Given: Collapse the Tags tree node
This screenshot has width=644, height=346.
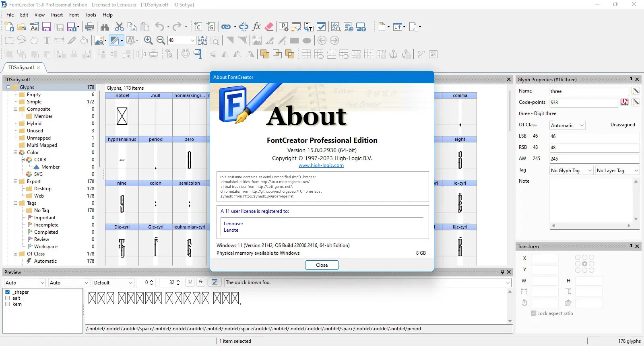Looking at the screenshot, I should pos(16,203).
